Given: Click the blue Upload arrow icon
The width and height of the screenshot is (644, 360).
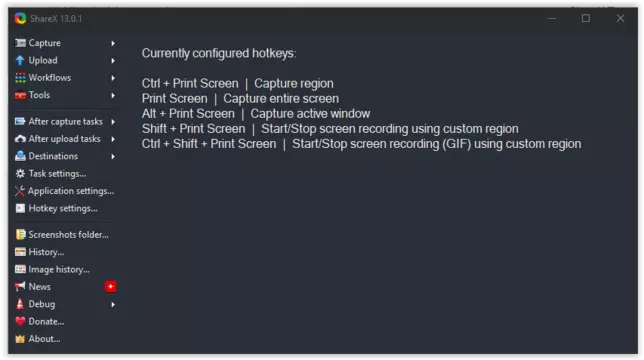Looking at the screenshot, I should [20, 60].
